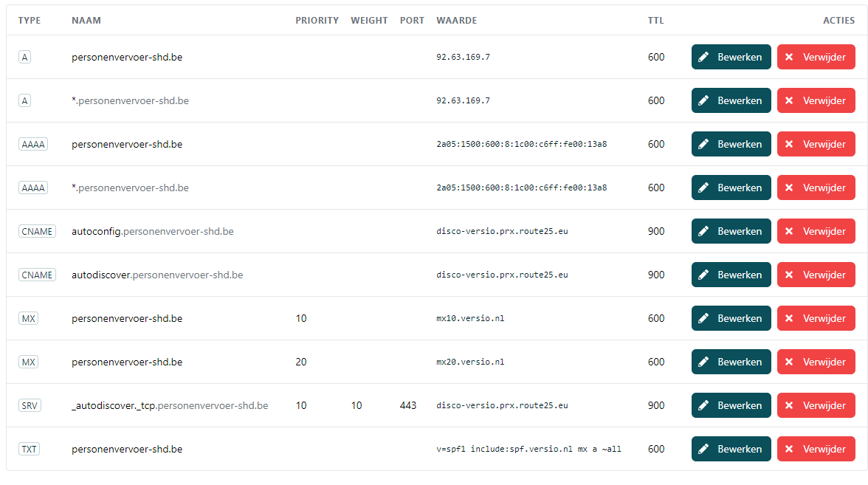Click pencil icon on wildcard AAAA record

pyautogui.click(x=703, y=188)
